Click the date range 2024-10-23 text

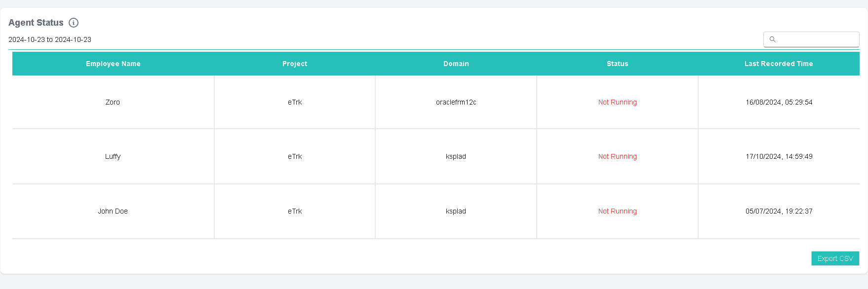pos(50,39)
